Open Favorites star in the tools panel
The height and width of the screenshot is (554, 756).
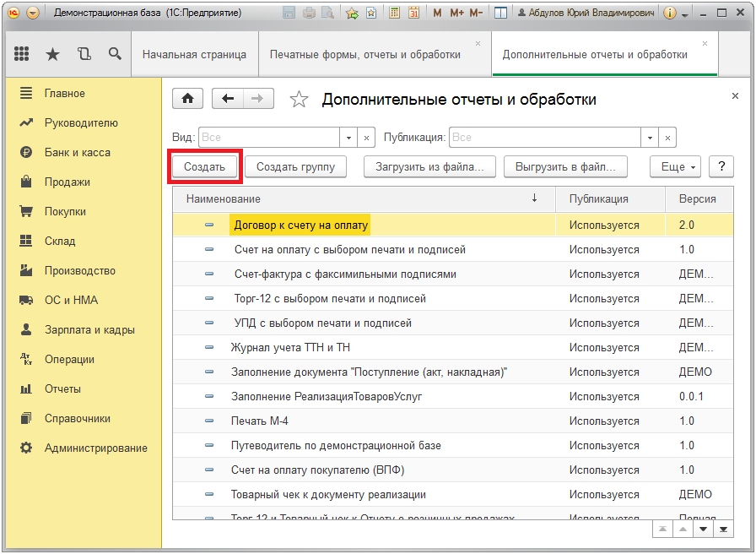[52, 54]
